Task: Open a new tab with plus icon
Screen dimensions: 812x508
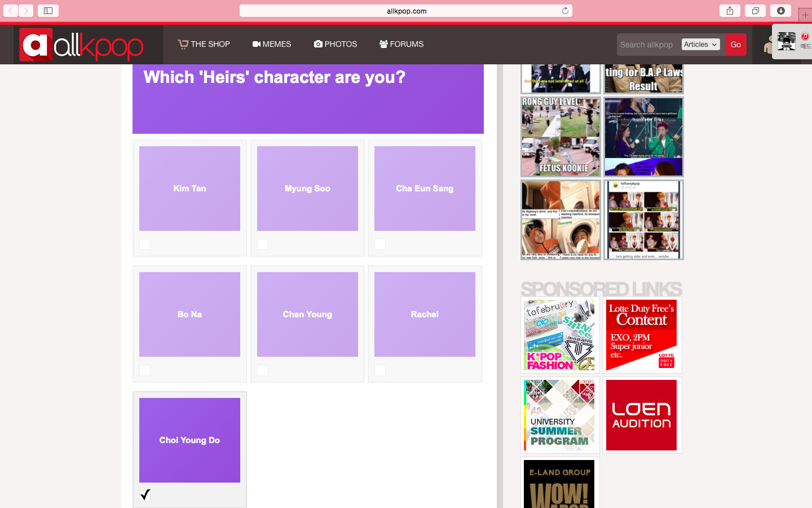Action: tap(805, 15)
